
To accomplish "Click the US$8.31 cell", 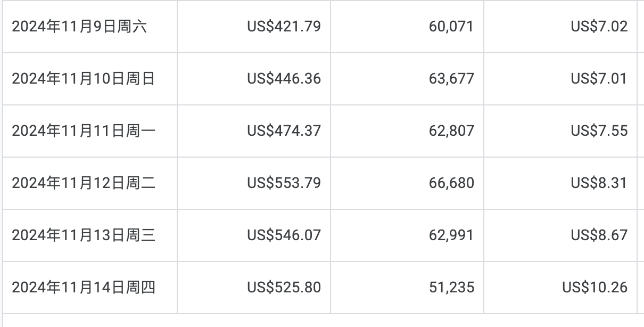I will click(560, 183).
